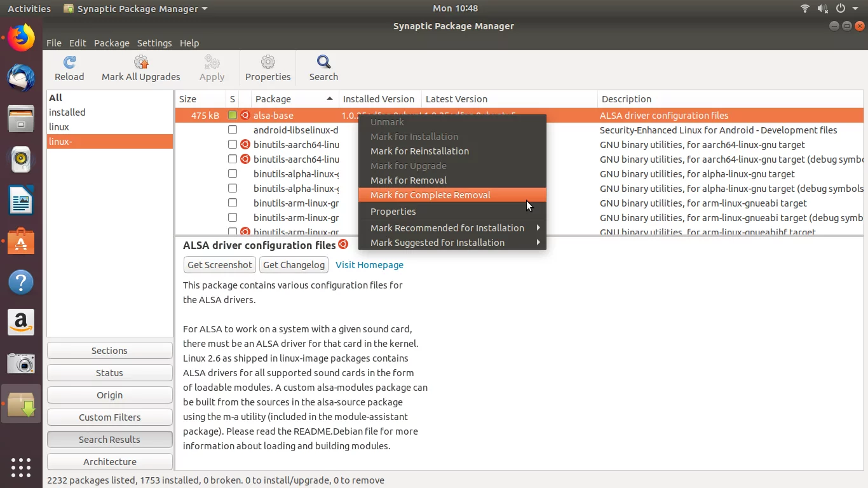Image resolution: width=868 pixels, height=488 pixels.
Task: Expand Mark Recommended for Installation submenu
Action: click(452, 228)
